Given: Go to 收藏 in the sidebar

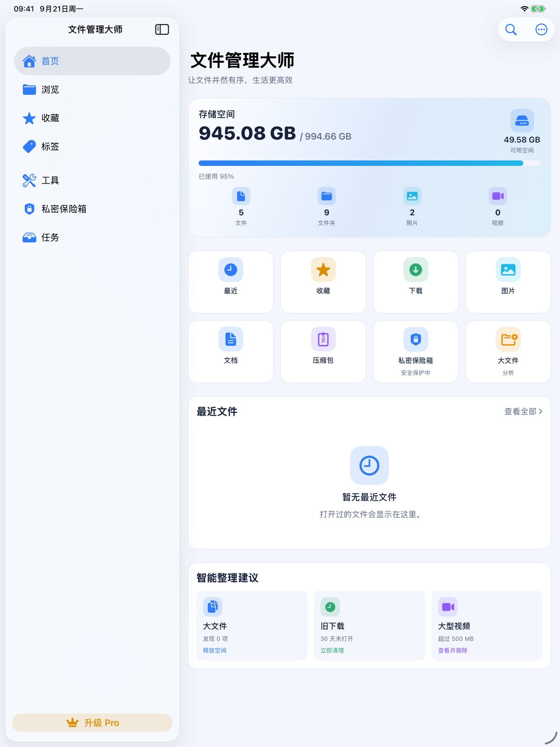Looking at the screenshot, I should coord(92,118).
